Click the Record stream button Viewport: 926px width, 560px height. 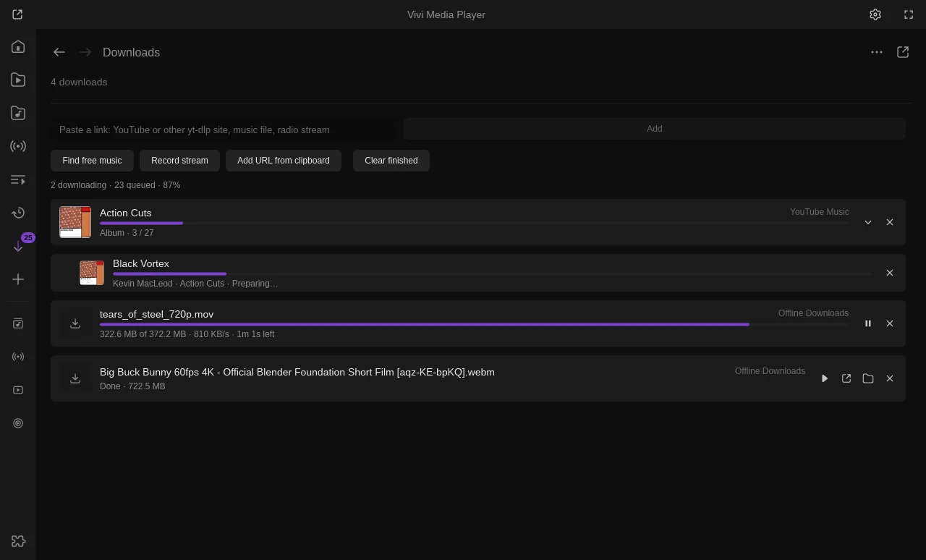point(179,161)
